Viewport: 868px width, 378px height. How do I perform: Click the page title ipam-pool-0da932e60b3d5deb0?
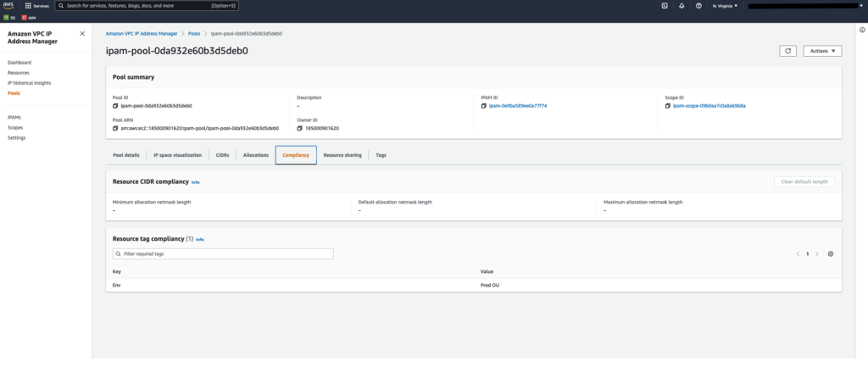point(177,51)
